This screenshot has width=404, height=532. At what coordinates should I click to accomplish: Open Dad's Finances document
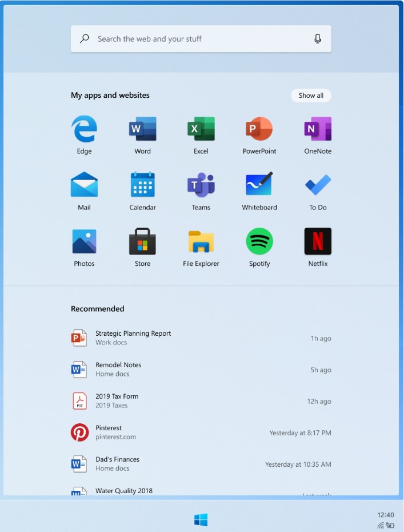pyautogui.click(x=201, y=464)
